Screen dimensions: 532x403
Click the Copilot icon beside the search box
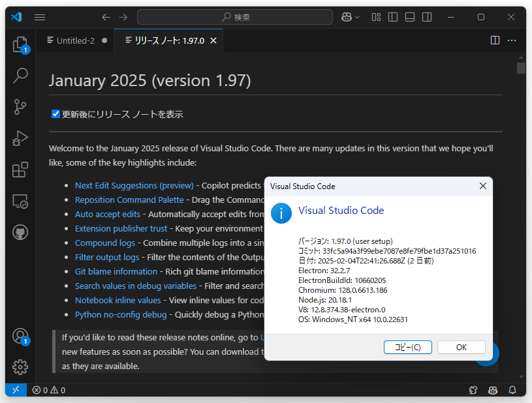point(347,17)
